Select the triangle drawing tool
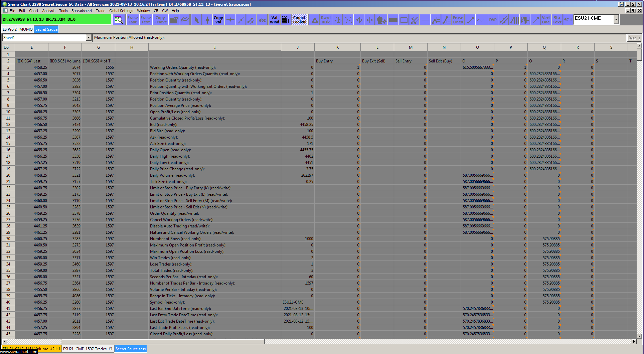The width and height of the screenshot is (644, 354). tap(315, 20)
